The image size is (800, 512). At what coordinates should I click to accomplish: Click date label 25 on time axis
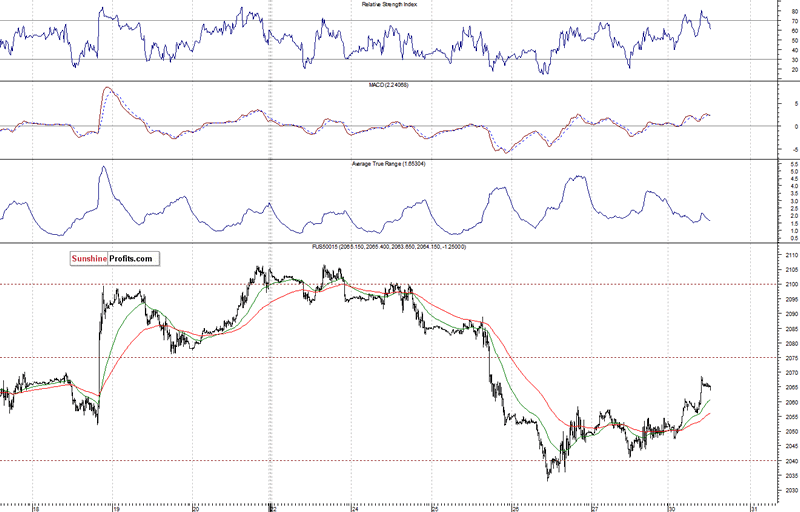pyautogui.click(x=435, y=509)
